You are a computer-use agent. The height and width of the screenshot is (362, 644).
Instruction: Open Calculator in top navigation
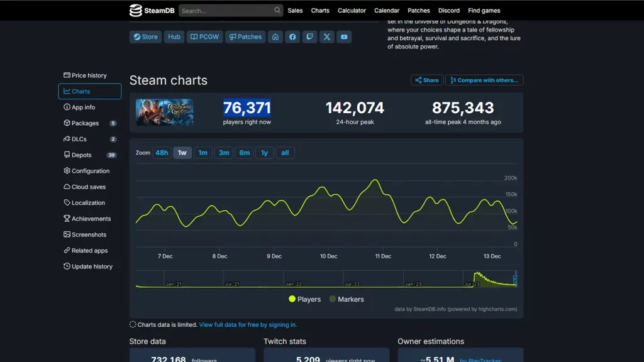pos(352,11)
